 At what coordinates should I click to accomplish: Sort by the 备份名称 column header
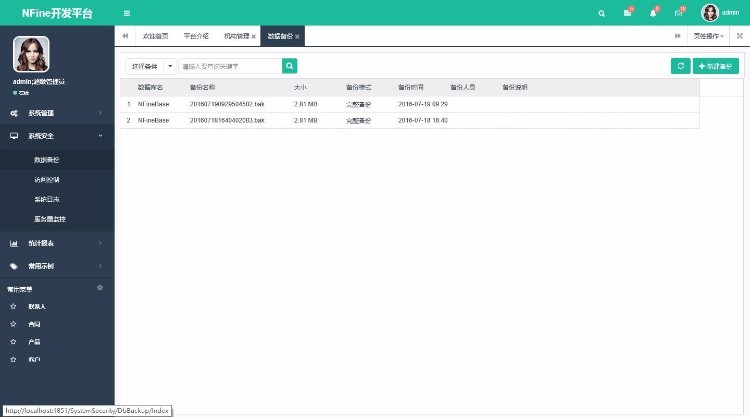(202, 88)
